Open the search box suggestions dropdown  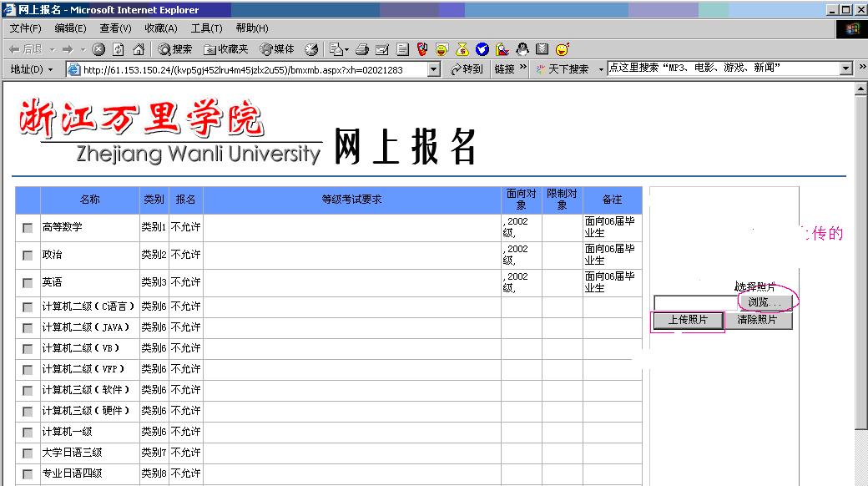pos(845,68)
